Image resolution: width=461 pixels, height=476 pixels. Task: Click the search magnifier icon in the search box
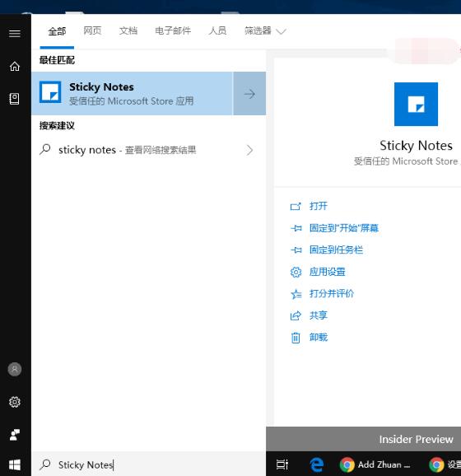(45, 464)
